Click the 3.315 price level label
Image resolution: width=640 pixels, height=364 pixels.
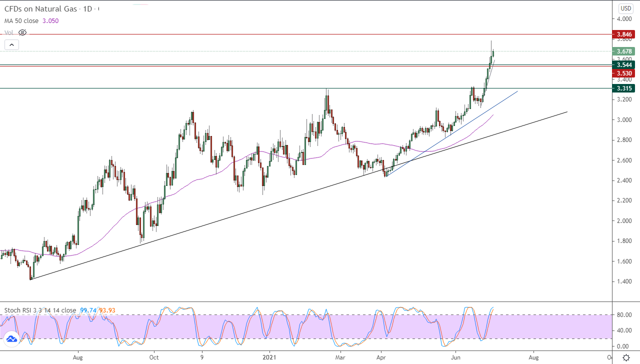point(624,88)
